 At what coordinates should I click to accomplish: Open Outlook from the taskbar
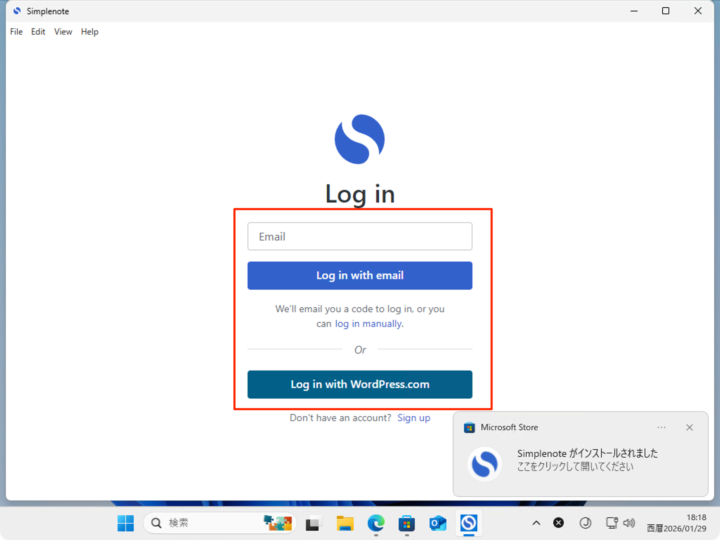point(437,523)
